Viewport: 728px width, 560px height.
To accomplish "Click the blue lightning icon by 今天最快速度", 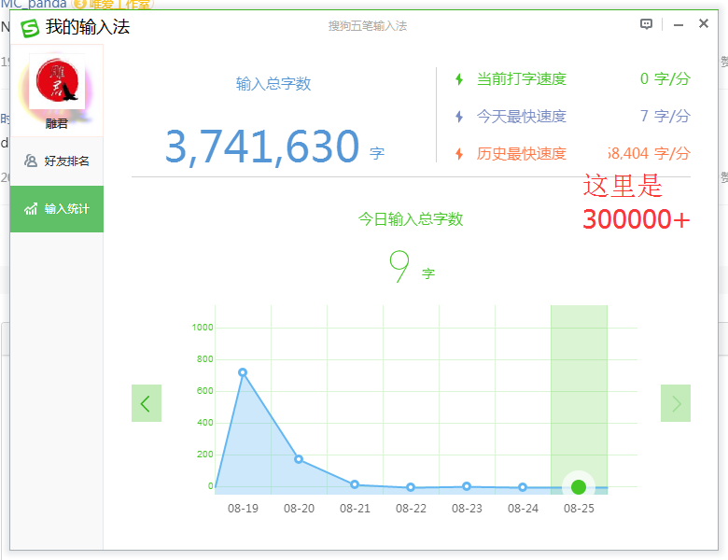I will pyautogui.click(x=459, y=117).
